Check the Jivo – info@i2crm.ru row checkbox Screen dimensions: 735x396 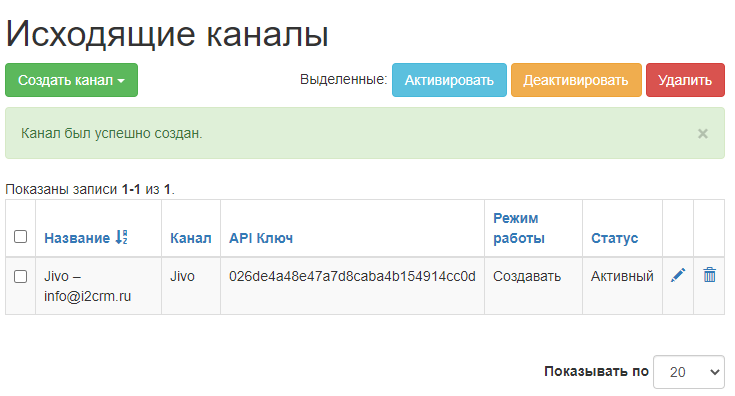[20, 276]
